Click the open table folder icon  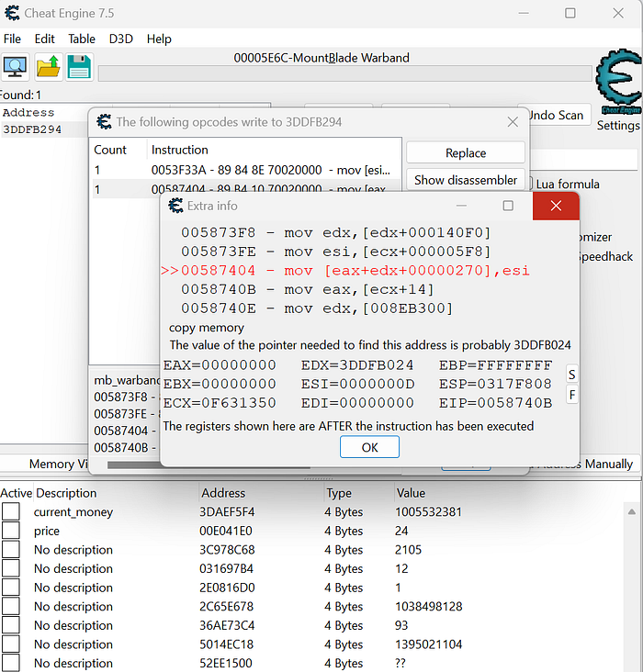[48, 67]
